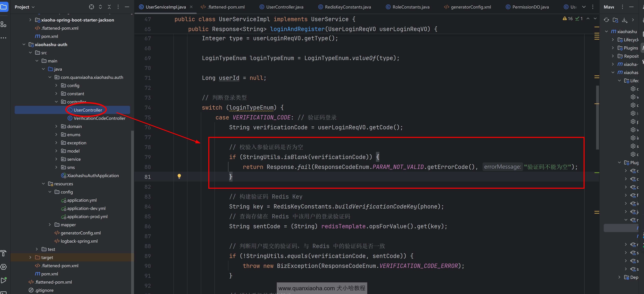
Task: Click Expand All icon in Project panel
Action: point(101,7)
